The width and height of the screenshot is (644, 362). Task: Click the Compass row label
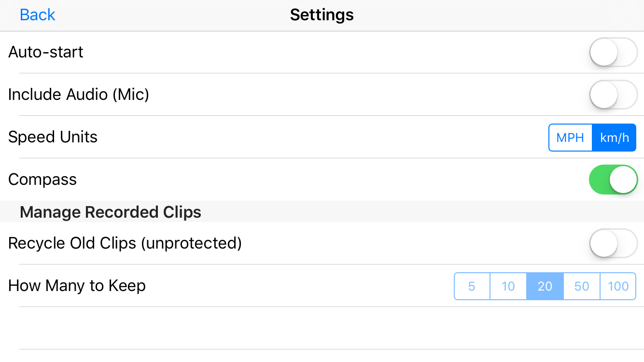coord(42,180)
